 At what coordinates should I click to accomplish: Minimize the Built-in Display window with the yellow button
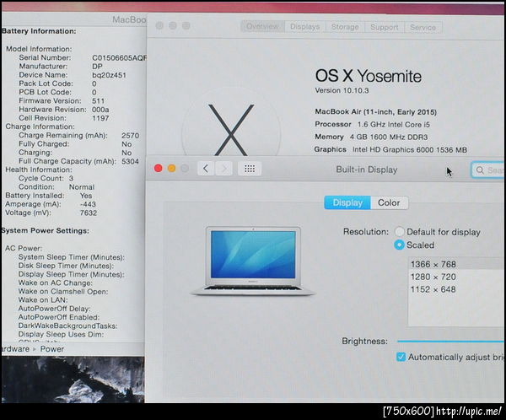(172, 168)
